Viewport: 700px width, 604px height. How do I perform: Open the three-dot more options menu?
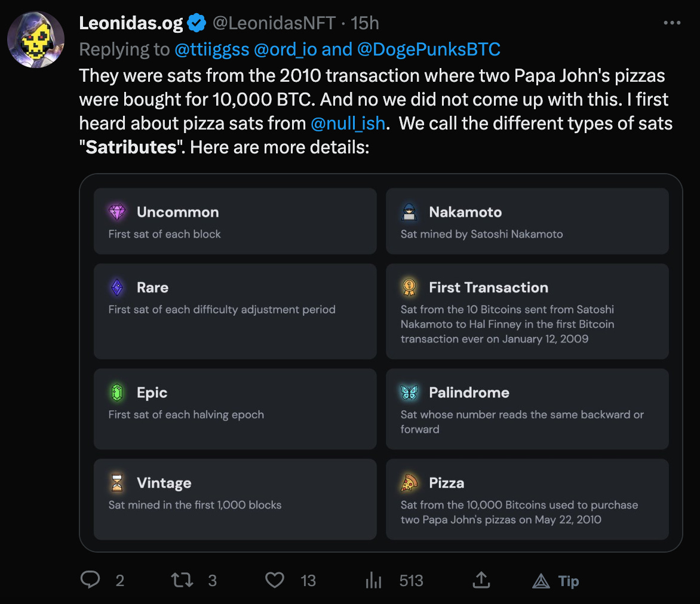[x=672, y=23]
